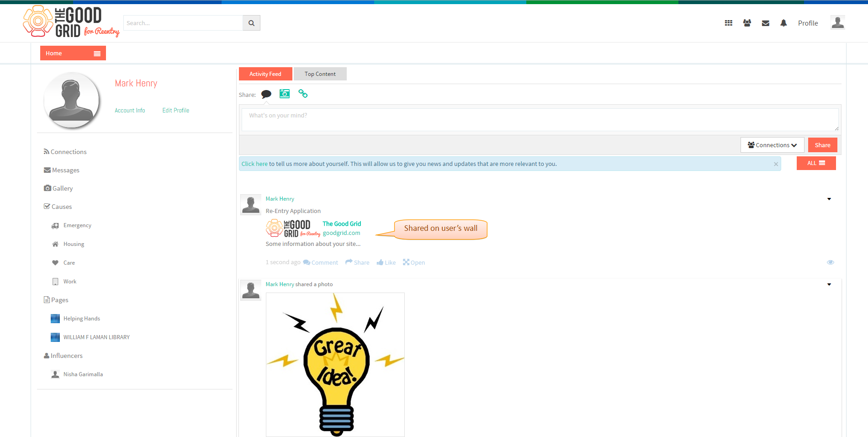The image size is (868, 437).
Task: Open the Profile link in header
Action: 808,23
